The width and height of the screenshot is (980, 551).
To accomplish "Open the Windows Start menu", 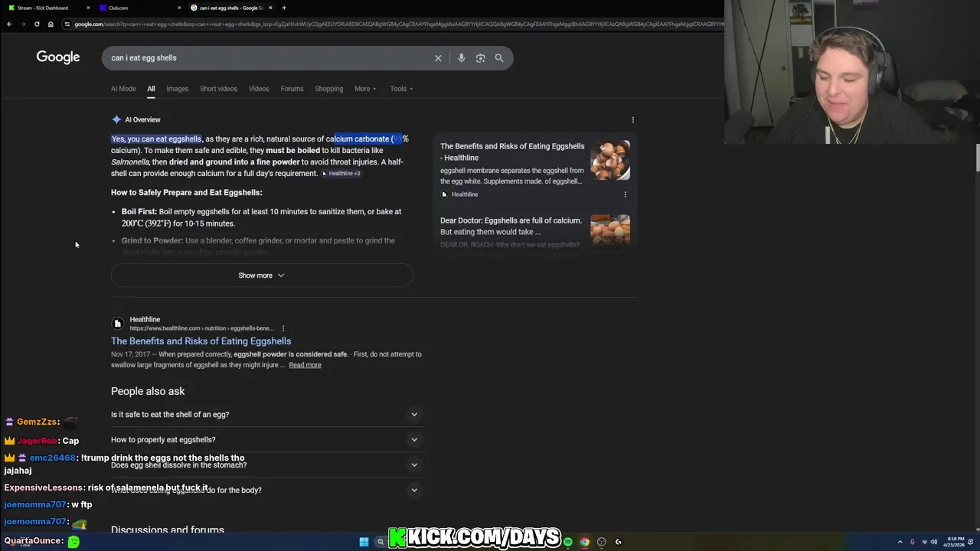I will pos(364,542).
